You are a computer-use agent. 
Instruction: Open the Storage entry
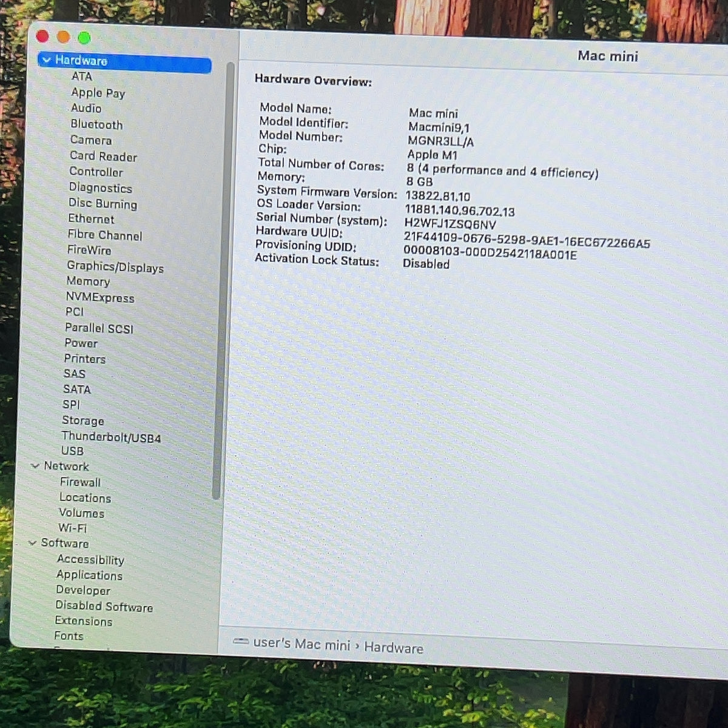[83, 421]
